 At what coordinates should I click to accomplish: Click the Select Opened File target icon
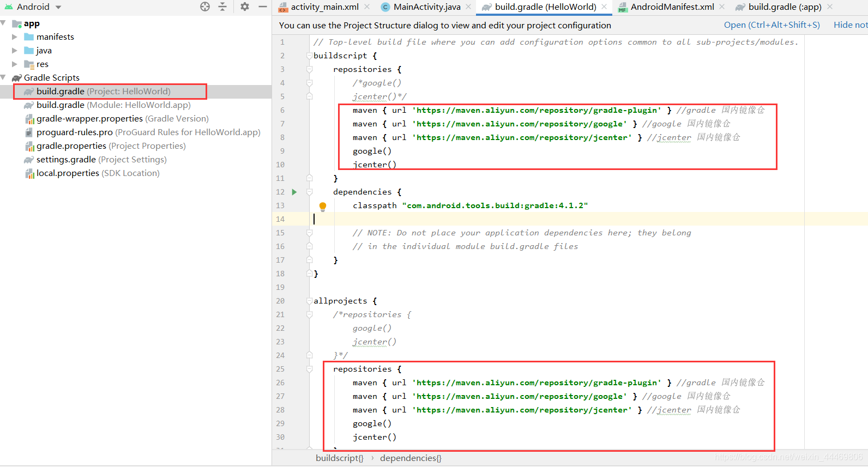click(x=205, y=7)
